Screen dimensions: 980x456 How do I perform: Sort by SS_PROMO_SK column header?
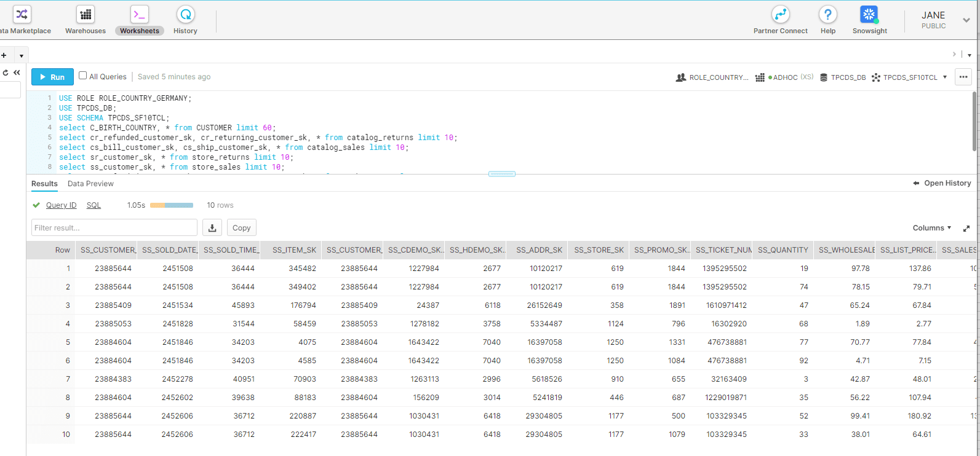(659, 250)
